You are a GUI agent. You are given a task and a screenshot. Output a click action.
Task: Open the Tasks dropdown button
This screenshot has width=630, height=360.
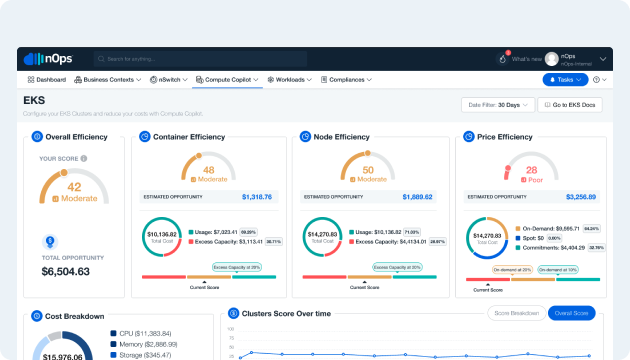(565, 80)
